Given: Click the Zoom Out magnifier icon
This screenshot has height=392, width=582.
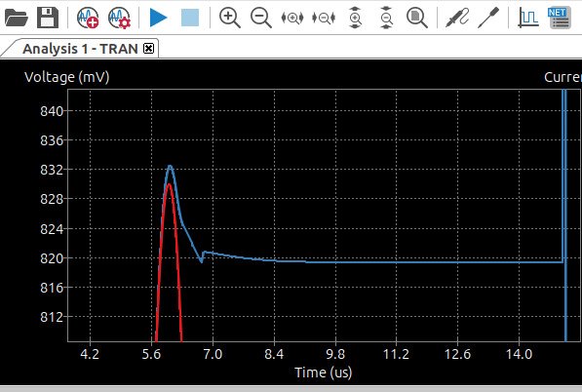Looking at the screenshot, I should [x=261, y=18].
